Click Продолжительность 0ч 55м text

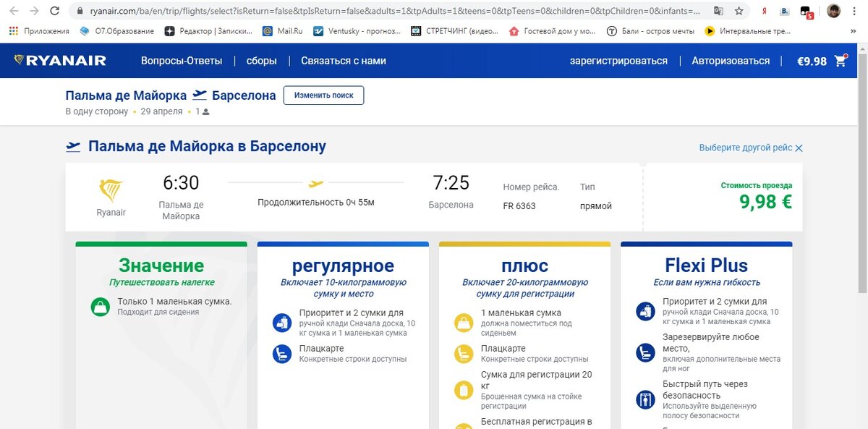click(316, 203)
